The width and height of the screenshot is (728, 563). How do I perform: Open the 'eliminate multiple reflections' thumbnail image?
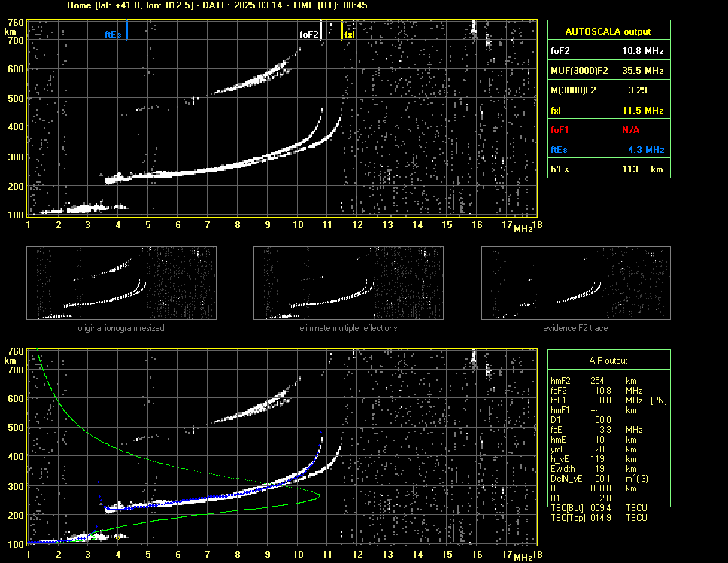[348, 283]
